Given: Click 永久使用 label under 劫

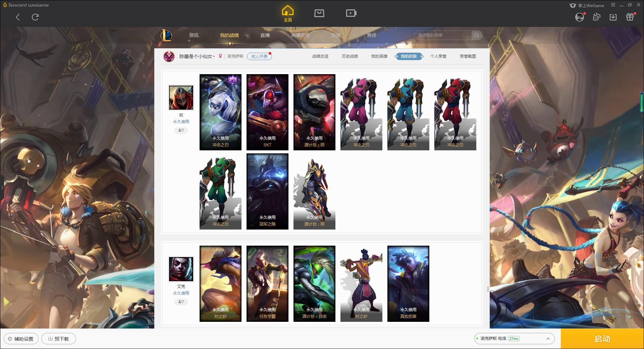Looking at the screenshot, I should point(181,121).
